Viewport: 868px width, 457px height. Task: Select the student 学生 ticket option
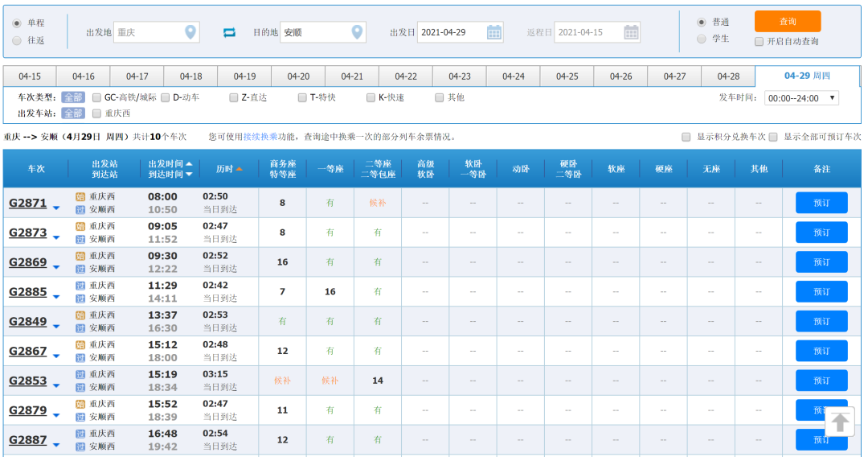pyautogui.click(x=702, y=39)
